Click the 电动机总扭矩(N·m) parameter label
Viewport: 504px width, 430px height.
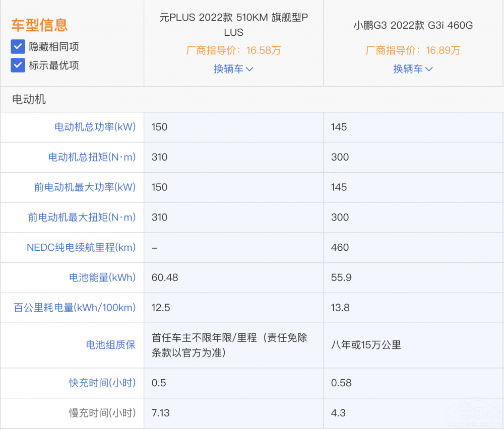(92, 157)
